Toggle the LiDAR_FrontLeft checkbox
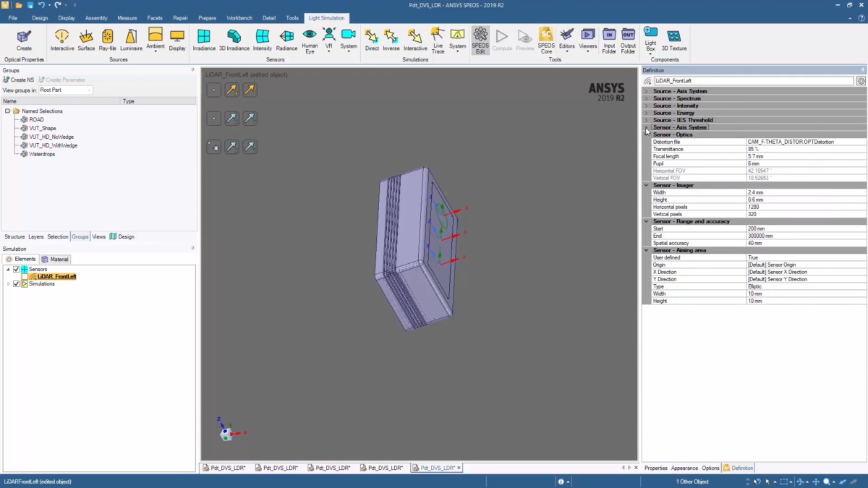 [x=25, y=276]
